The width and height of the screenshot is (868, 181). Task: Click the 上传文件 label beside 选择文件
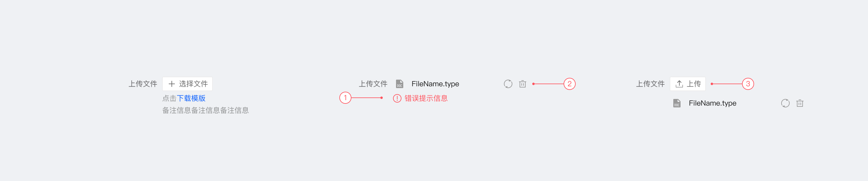tap(143, 84)
